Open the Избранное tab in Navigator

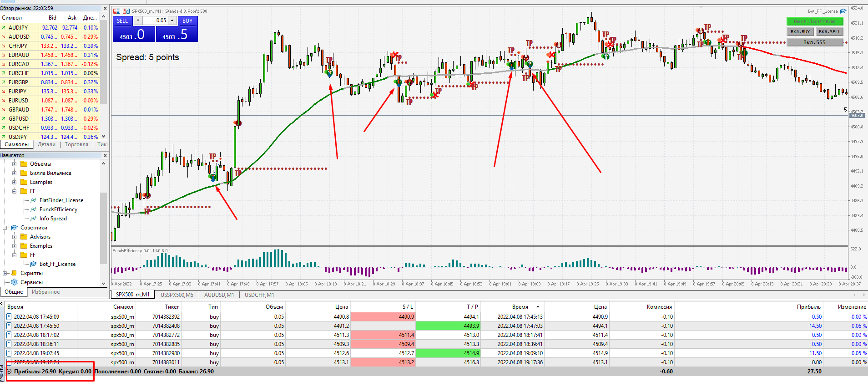[x=45, y=292]
